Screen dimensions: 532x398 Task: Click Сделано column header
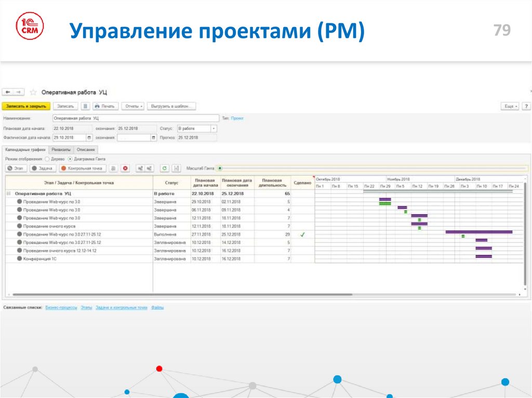click(x=302, y=183)
